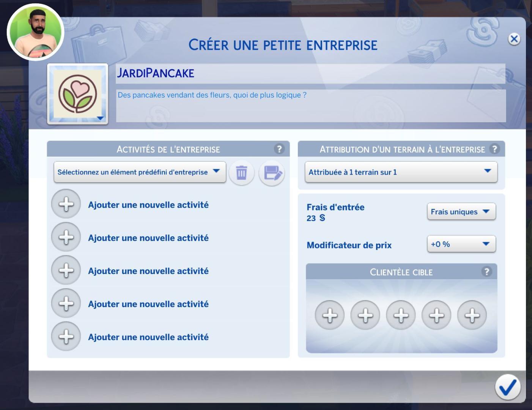Viewport: 532px width, 410px height.
Task: Add a customer type in first Clientèle slot
Action: 329,315
